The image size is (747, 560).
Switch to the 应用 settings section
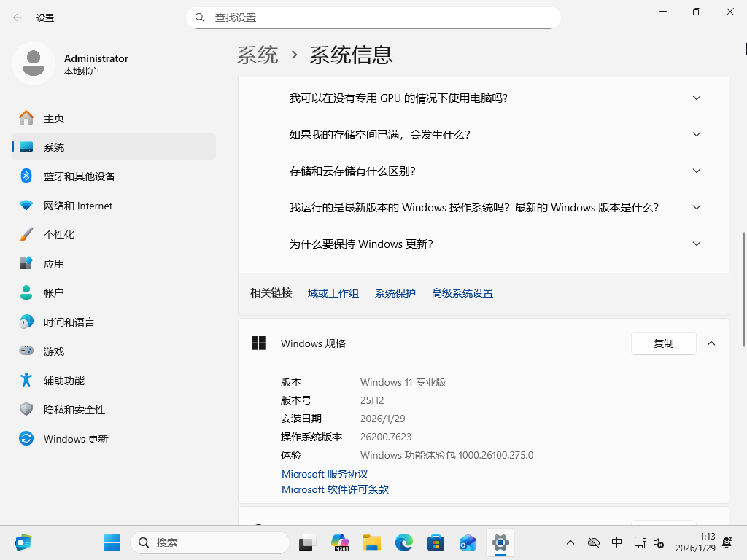coord(26,263)
